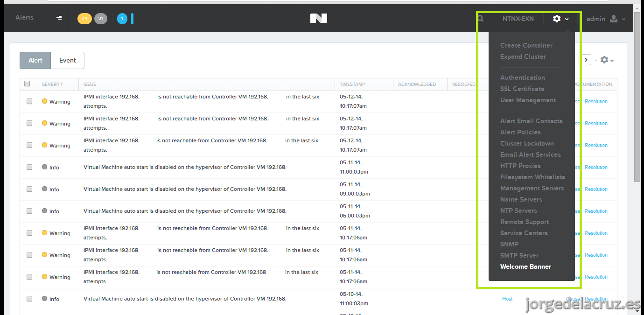
Task: Expand the Alerts view dropdown
Action: [24, 18]
